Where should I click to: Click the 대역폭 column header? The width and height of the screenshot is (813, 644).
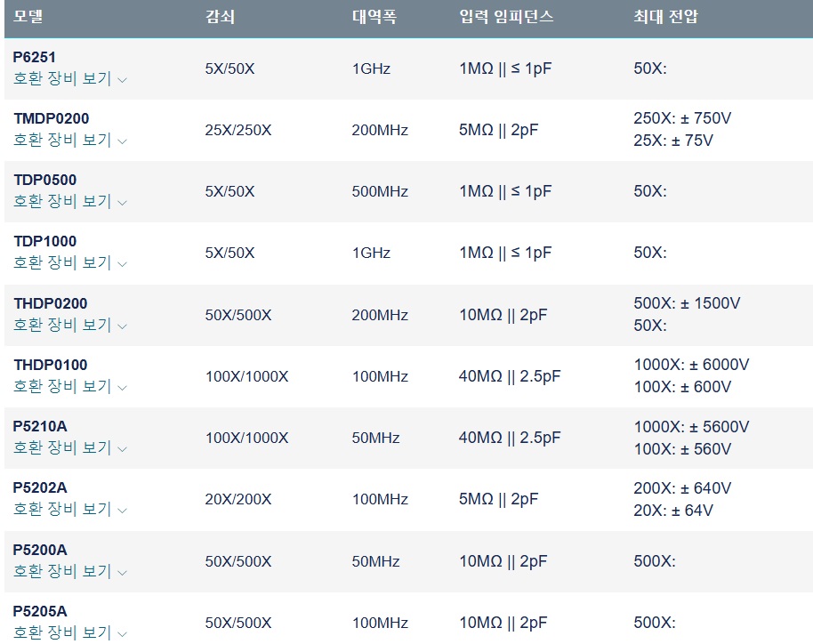click(x=374, y=17)
